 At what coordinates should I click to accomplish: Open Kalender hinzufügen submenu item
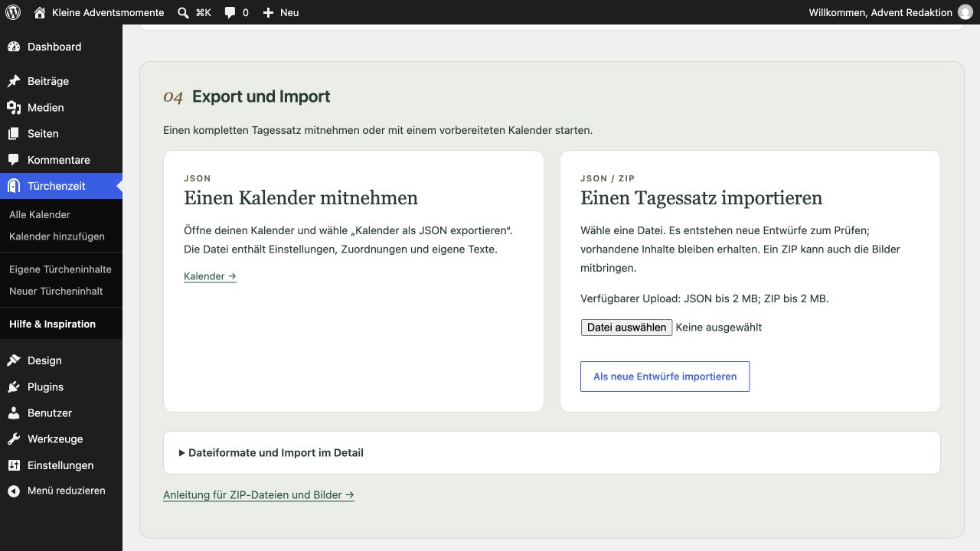point(57,236)
